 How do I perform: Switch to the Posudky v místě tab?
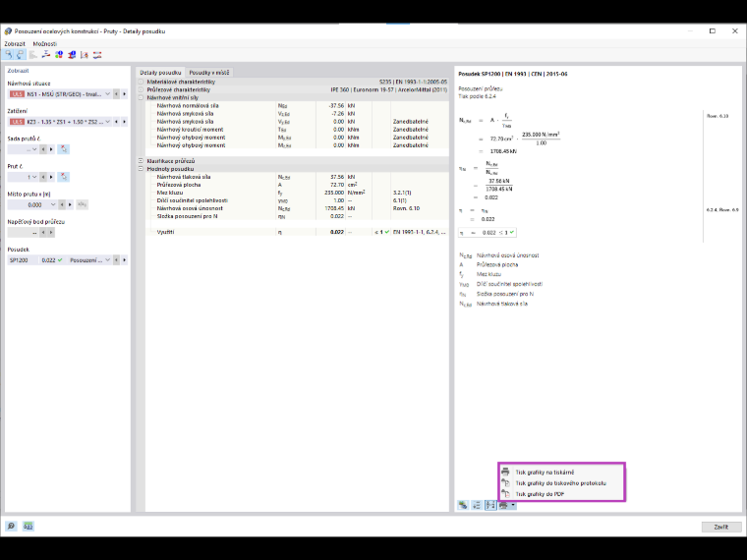point(209,73)
